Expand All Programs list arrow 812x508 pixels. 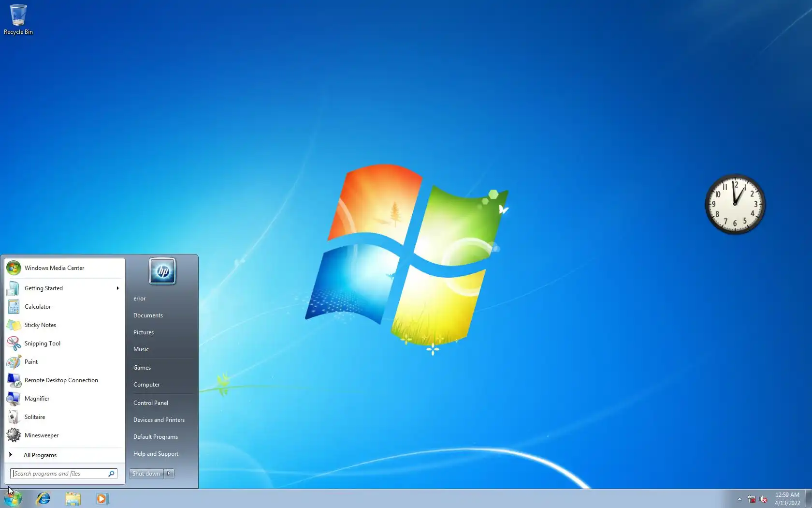[11, 455]
